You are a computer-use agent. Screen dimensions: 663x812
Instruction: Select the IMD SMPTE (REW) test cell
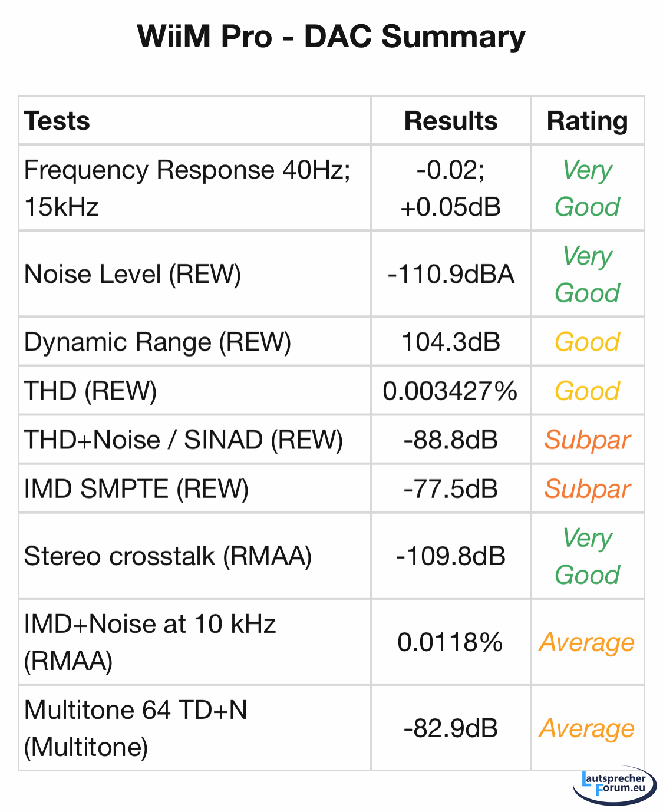point(136,488)
